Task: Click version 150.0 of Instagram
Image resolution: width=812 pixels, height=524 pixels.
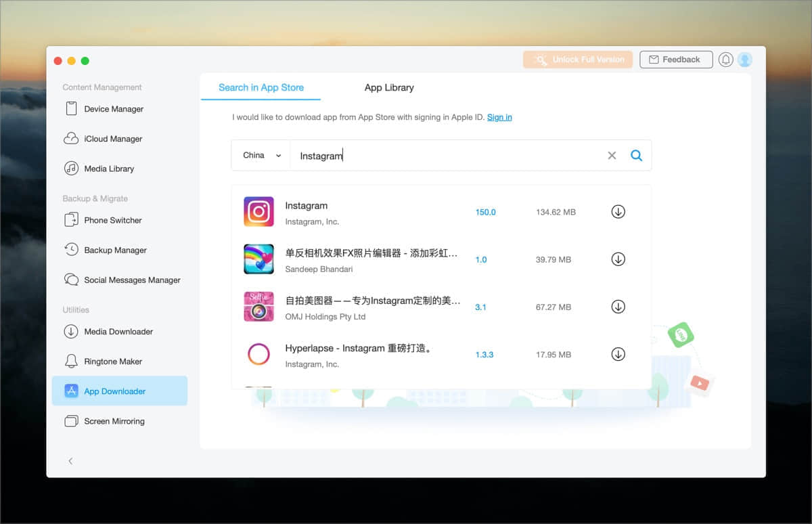Action: [486, 212]
